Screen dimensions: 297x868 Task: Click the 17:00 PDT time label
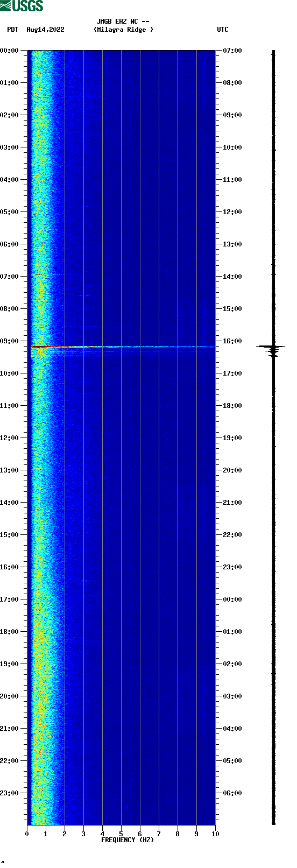[10, 599]
